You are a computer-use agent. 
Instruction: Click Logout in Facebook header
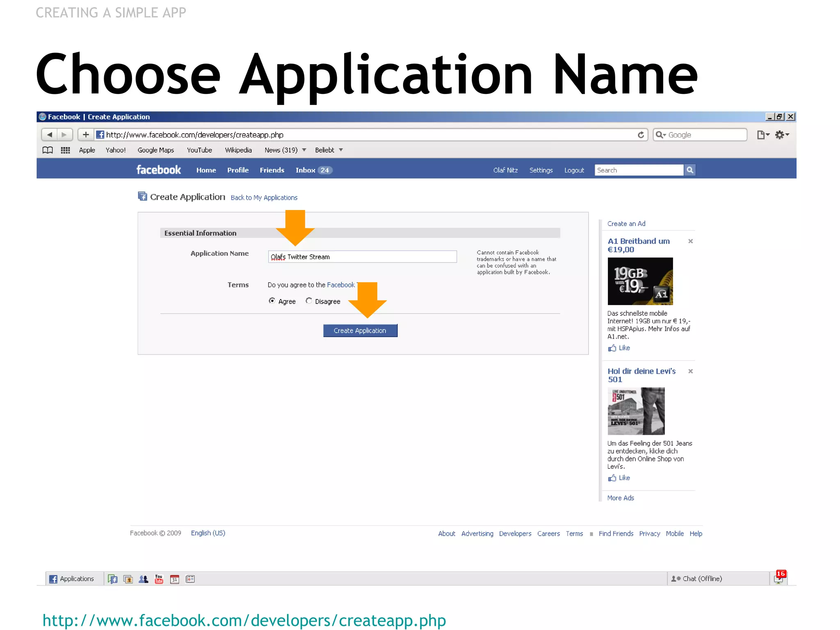pyautogui.click(x=574, y=170)
